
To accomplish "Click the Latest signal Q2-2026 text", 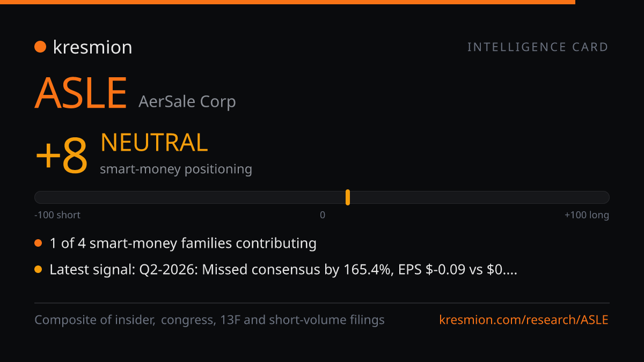I will (283, 270).
